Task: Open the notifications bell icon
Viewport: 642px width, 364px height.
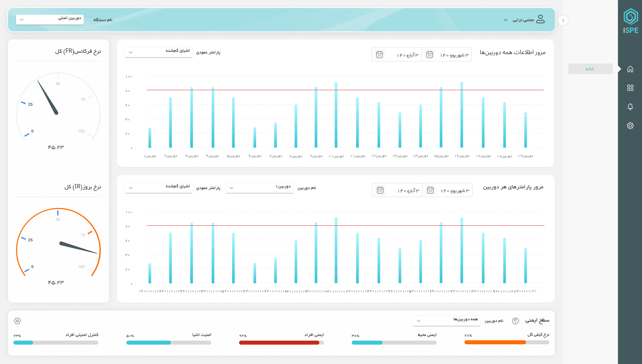Action: coord(630,107)
